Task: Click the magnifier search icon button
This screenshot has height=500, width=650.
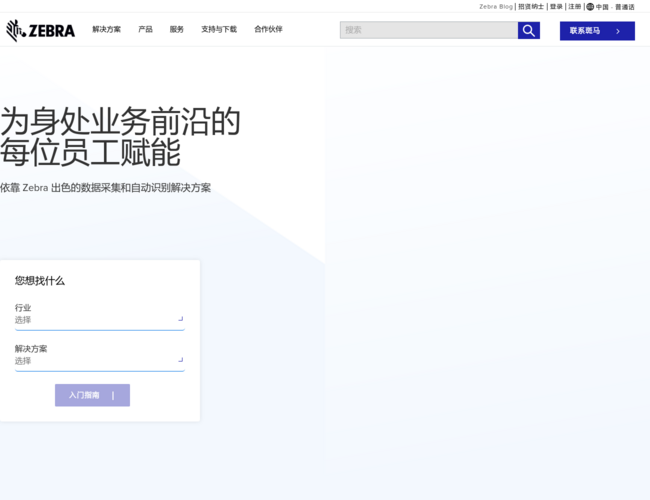Action: 529,30
